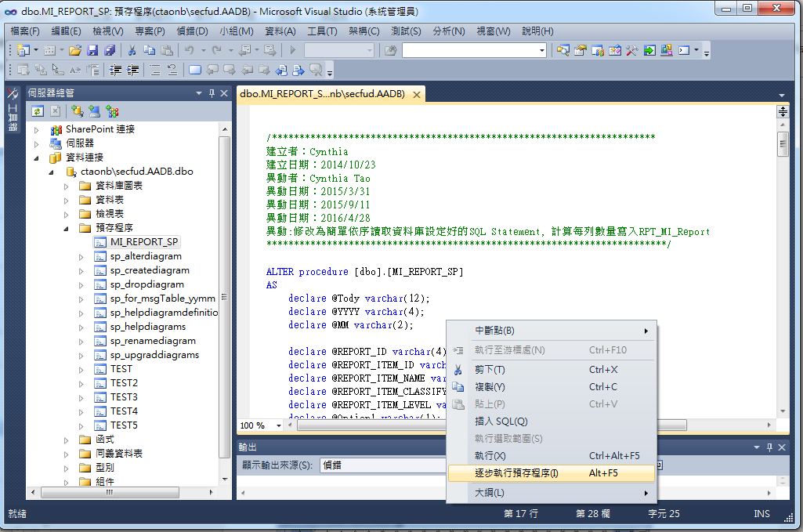Click the Open File folder icon

pos(75,50)
